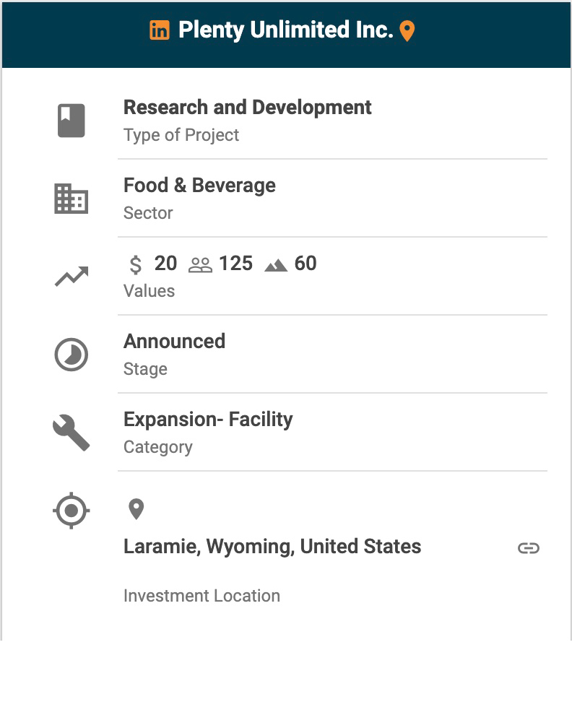Image resolution: width=572 pixels, height=728 pixels.
Task: Click the book icon beside Type of Project
Action: (x=71, y=121)
